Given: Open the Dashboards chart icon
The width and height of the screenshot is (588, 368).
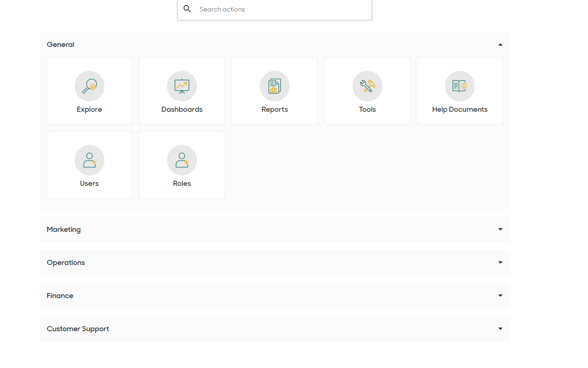Looking at the screenshot, I should click(182, 86).
